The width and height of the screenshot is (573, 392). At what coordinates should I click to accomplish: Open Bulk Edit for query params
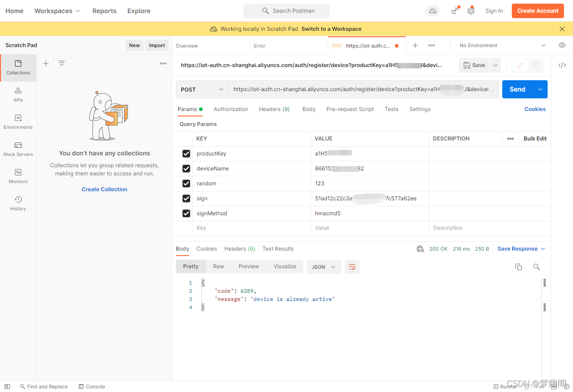(x=535, y=139)
